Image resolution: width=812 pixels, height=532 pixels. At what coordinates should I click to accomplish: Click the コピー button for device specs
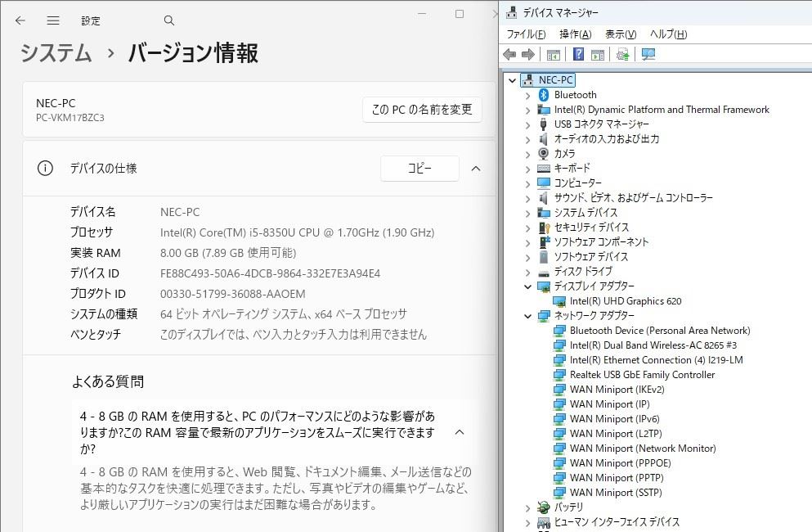(x=419, y=168)
